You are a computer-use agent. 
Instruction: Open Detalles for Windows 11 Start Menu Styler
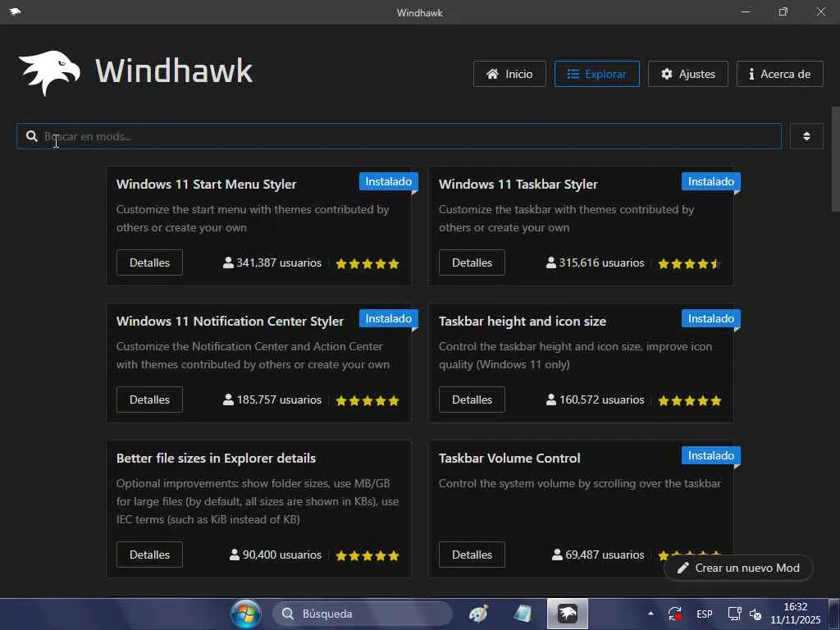(149, 262)
